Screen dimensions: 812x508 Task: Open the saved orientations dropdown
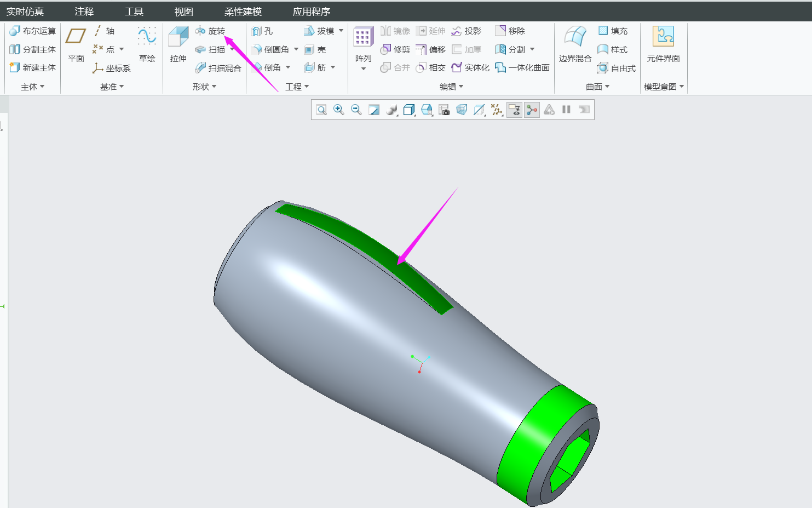coord(427,110)
